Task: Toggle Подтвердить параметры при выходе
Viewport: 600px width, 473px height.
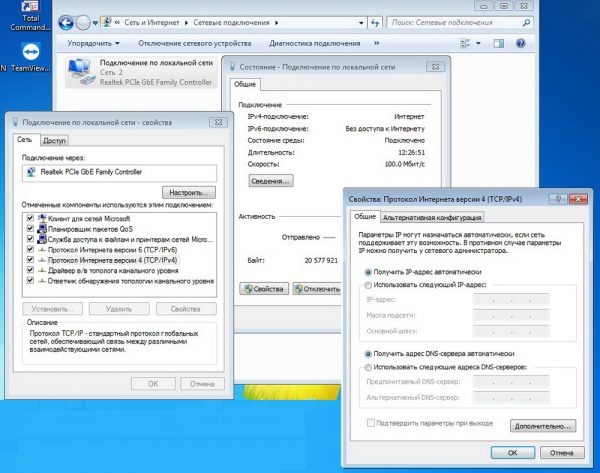Action: [x=370, y=423]
